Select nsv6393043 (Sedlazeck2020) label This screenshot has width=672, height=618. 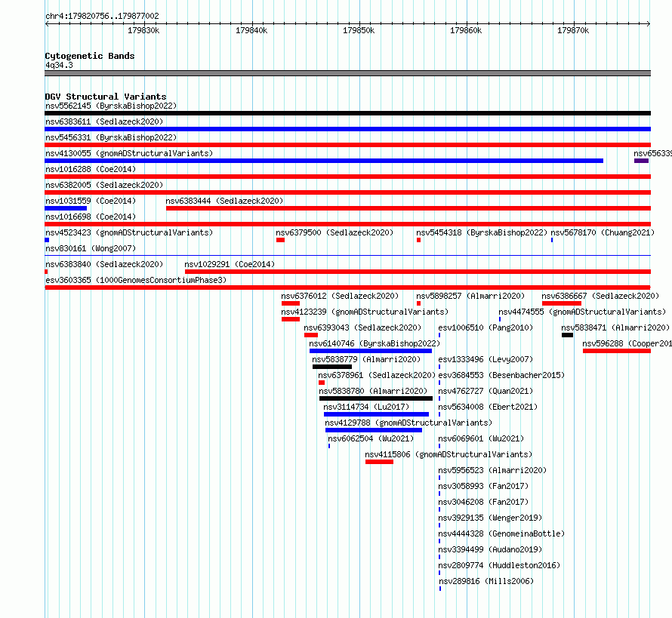coord(362,327)
